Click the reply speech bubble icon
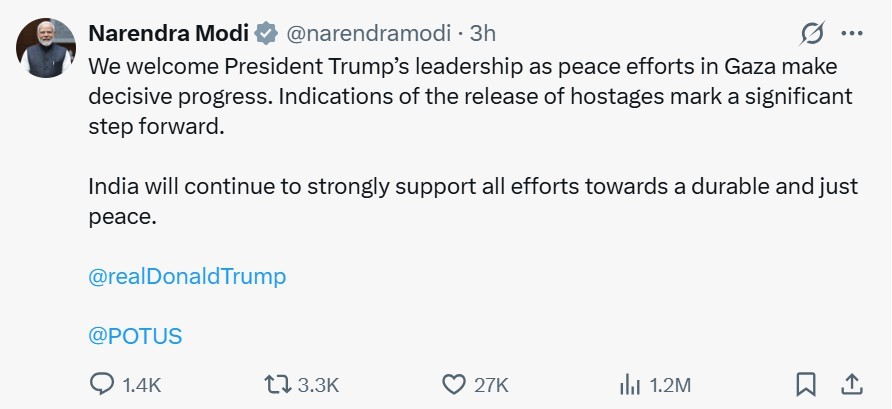 click(x=103, y=384)
